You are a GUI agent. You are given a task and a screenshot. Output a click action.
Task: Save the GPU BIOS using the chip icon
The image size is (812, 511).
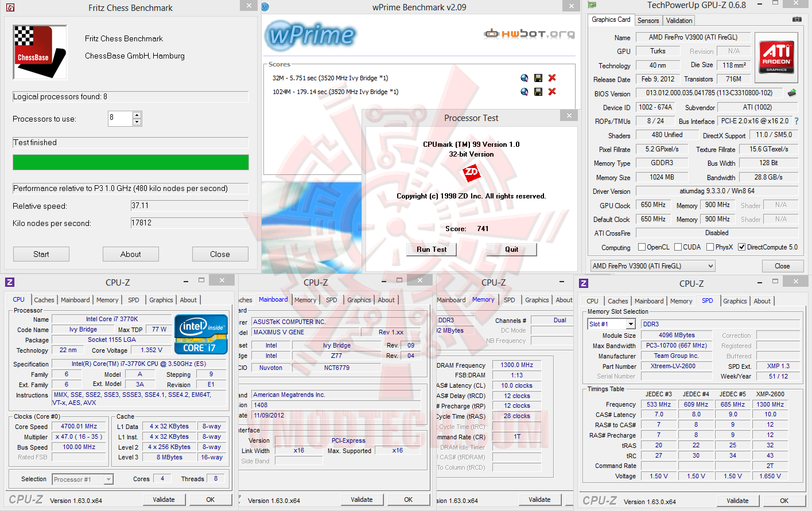792,92
